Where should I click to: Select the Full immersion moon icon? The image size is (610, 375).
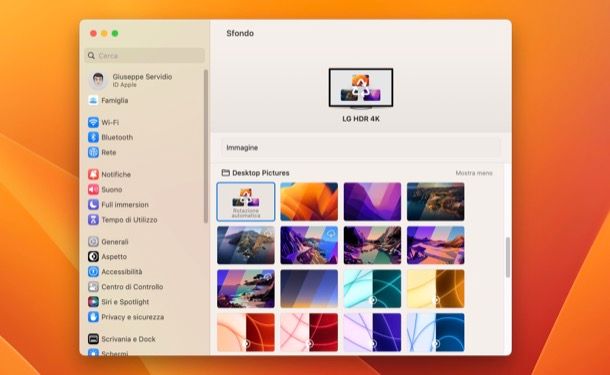93,204
